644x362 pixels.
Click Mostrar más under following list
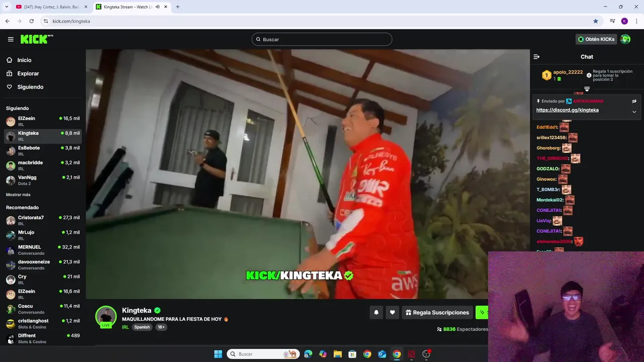point(18,195)
